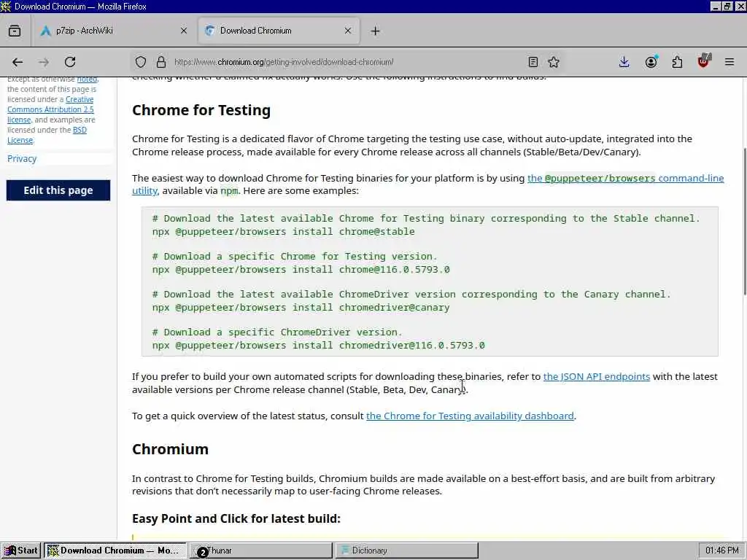Toggle Reader View icon
Image resolution: width=747 pixels, height=560 pixels.
pyautogui.click(x=533, y=62)
